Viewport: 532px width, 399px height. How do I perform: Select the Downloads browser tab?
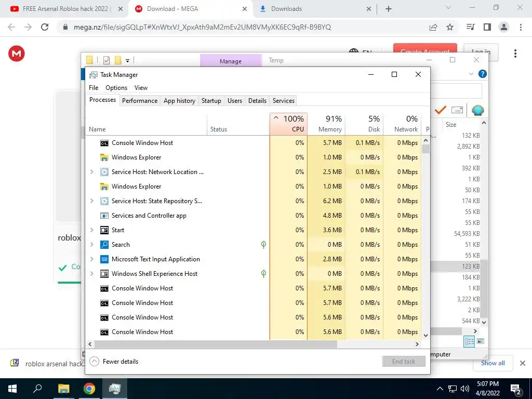(x=315, y=9)
